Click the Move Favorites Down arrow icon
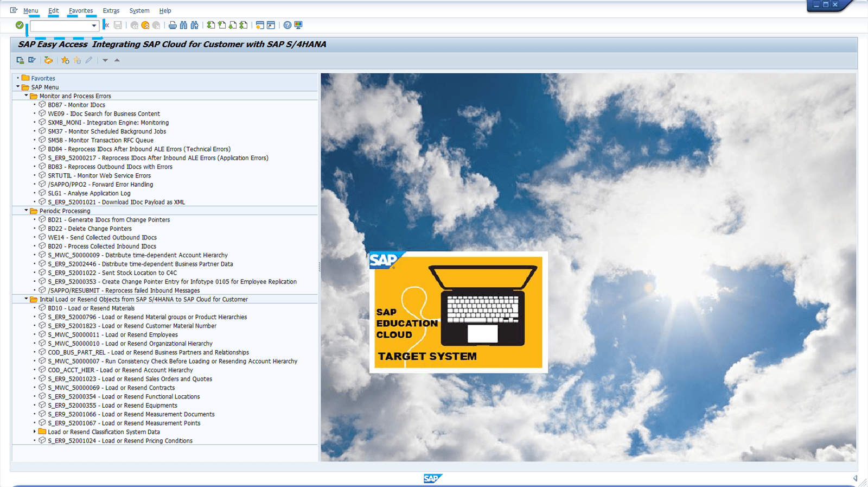The height and width of the screenshot is (487, 868). click(x=105, y=60)
